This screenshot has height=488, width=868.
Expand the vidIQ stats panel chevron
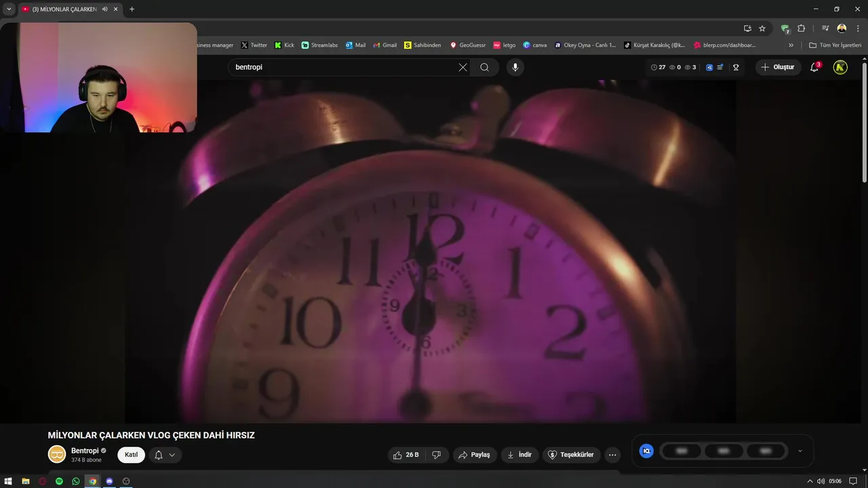(800, 451)
